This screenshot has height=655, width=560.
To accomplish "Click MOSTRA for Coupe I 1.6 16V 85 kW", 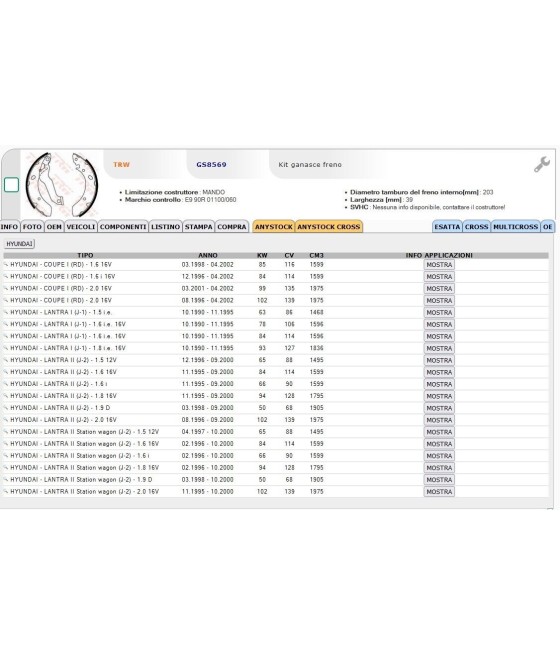I will 439,265.
